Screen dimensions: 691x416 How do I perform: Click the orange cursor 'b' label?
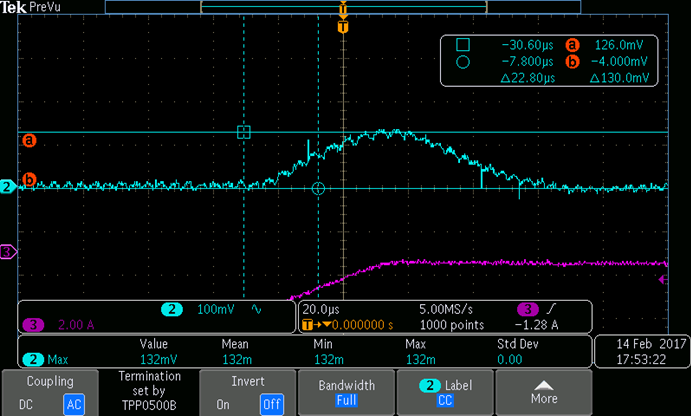pos(29,180)
